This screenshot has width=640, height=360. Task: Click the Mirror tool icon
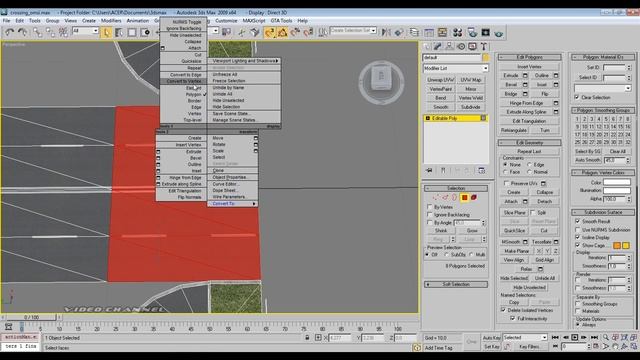click(x=386, y=32)
